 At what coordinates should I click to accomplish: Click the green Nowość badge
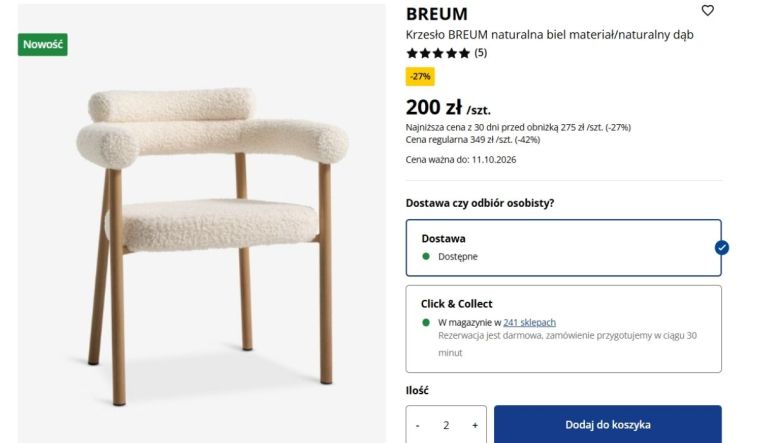(x=43, y=45)
